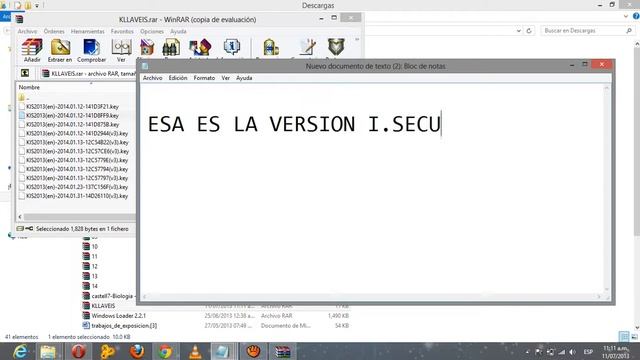640x360 pixels.
Task: Select the parent folder '..' entry in WinRAR
Action: 24,98
